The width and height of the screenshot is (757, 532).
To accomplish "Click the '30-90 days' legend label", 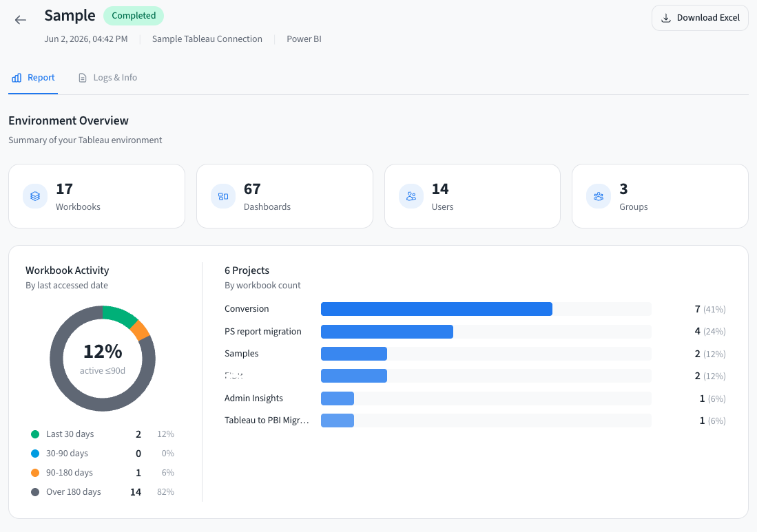I will tap(67, 454).
